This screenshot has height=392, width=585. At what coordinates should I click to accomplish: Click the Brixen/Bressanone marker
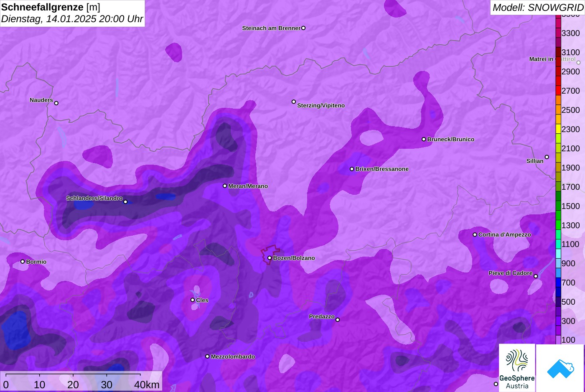(352, 169)
